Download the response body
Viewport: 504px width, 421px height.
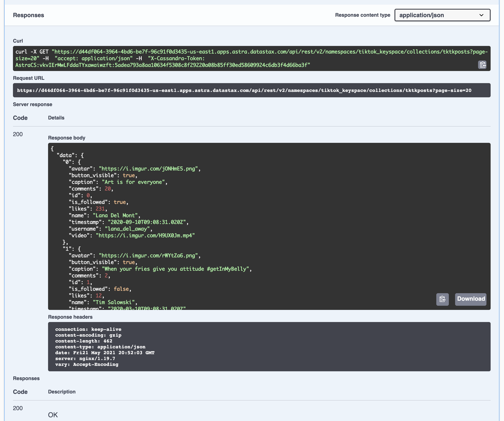point(470,299)
